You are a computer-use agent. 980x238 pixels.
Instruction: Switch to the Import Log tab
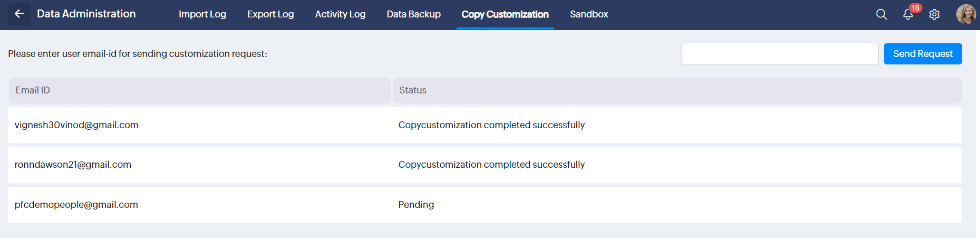pos(202,14)
